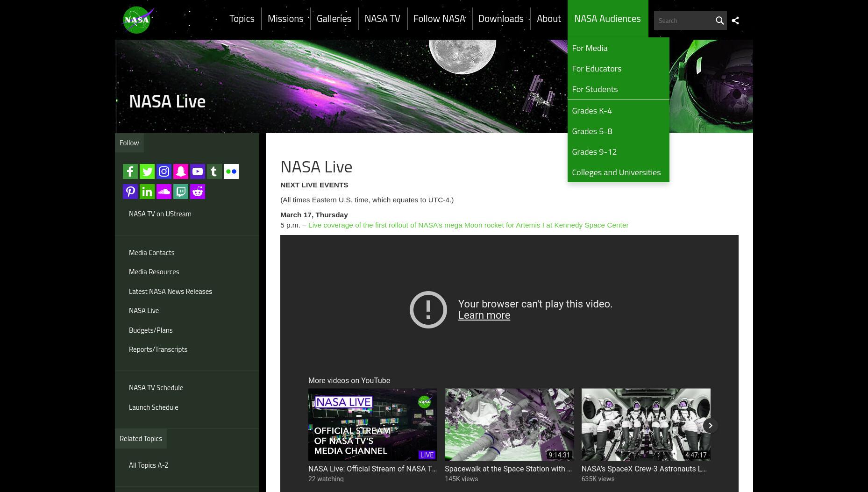Open NASA TV on UStream link
The width and height of the screenshot is (868, 492).
(160, 214)
